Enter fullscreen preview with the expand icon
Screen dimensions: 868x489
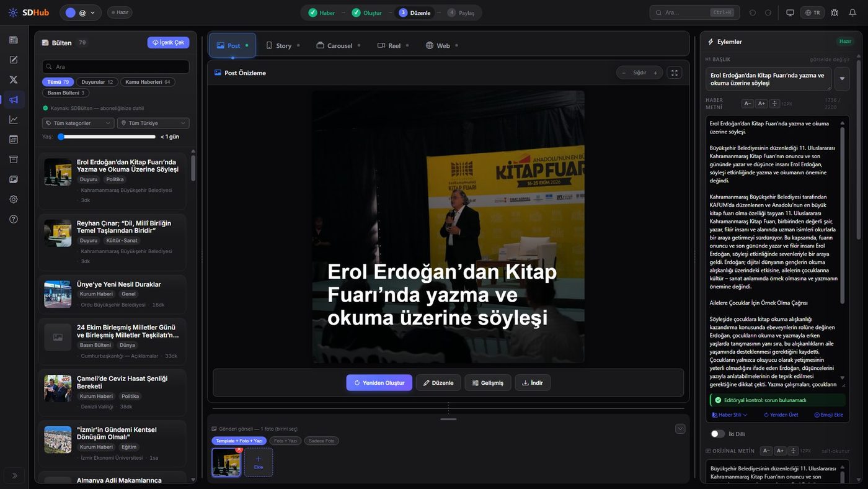point(675,73)
